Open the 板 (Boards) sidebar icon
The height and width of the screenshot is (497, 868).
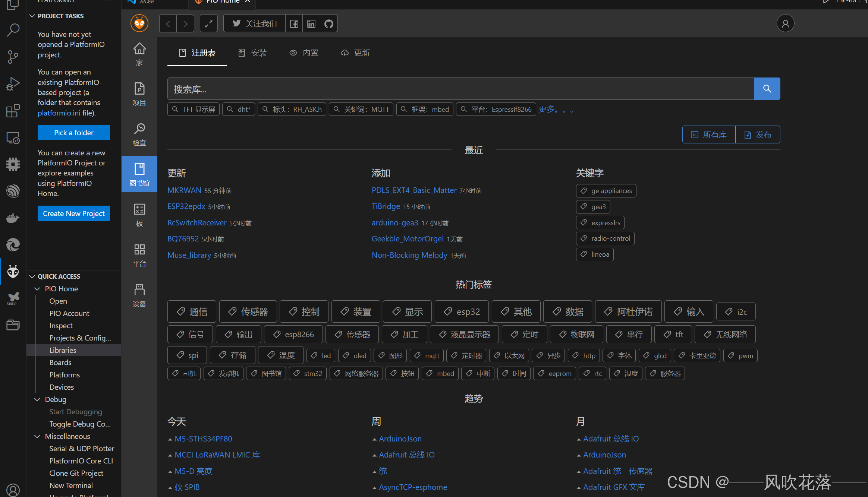point(139,215)
